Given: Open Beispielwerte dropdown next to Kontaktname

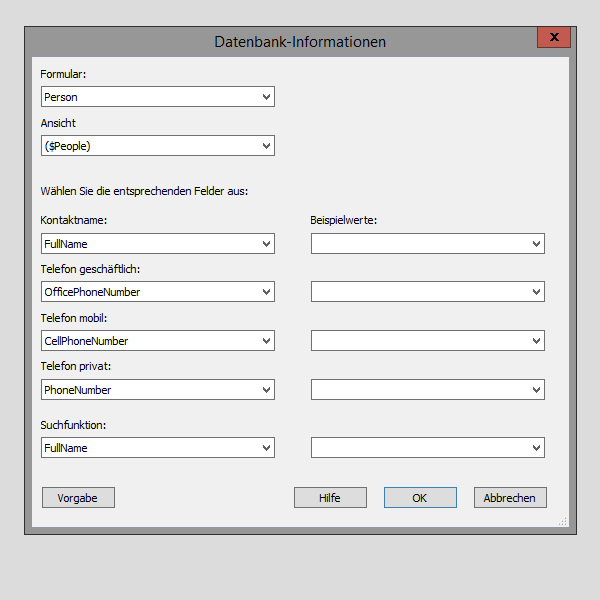Looking at the screenshot, I should (x=427, y=243).
